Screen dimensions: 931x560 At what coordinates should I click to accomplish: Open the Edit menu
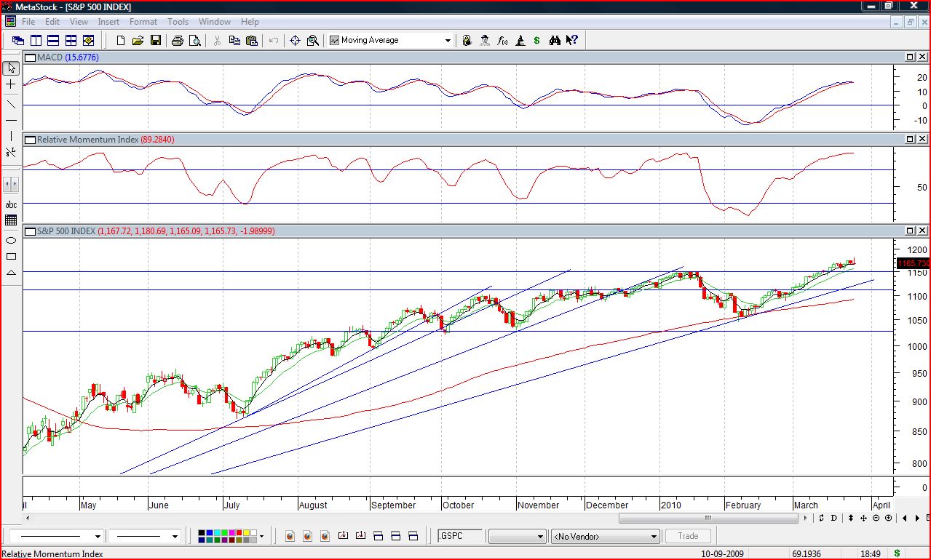[x=52, y=22]
